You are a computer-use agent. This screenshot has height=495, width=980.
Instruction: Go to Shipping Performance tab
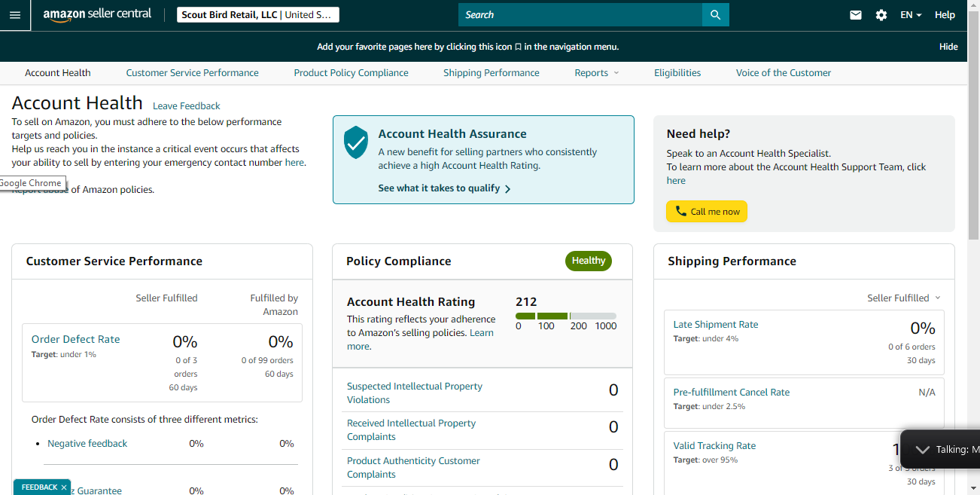492,73
